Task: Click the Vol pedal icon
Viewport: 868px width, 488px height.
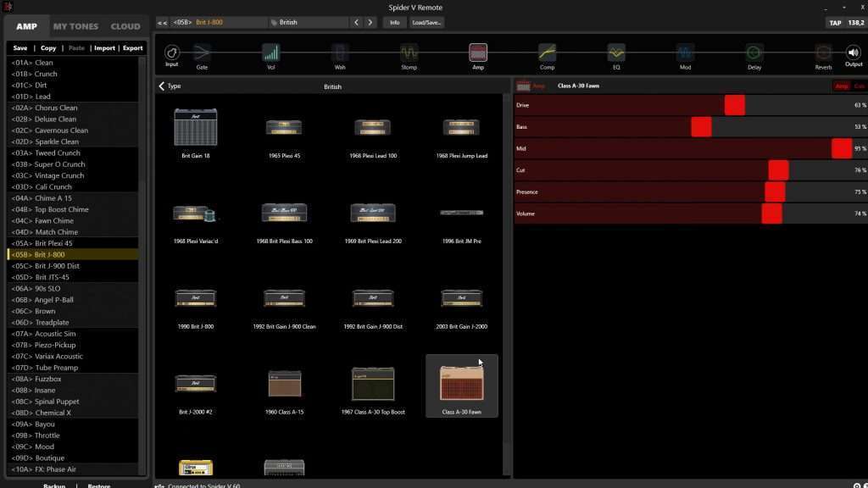Action: tap(271, 53)
